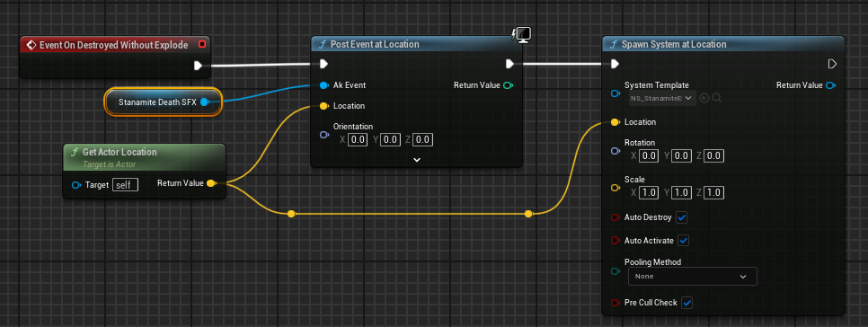Click the Spawn System Return Value pin

pos(830,85)
